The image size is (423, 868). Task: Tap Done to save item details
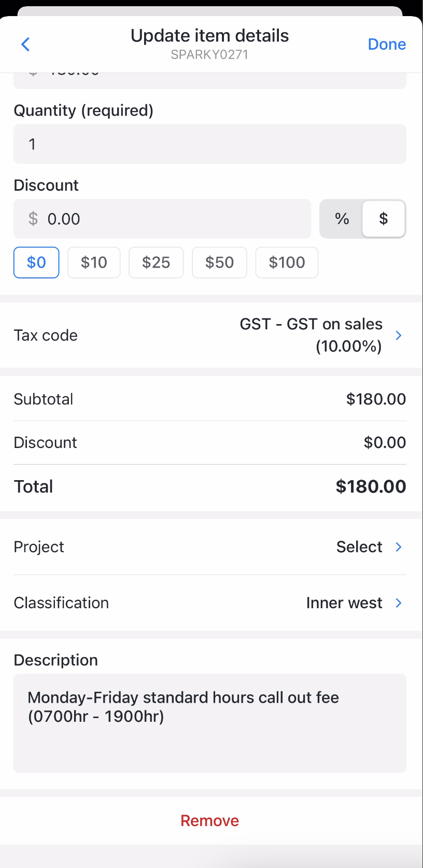tap(387, 44)
